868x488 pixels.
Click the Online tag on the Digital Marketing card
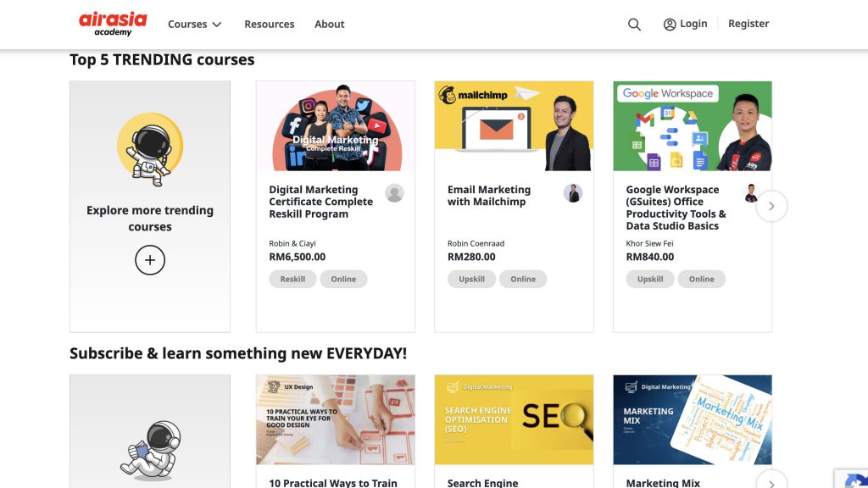(344, 279)
